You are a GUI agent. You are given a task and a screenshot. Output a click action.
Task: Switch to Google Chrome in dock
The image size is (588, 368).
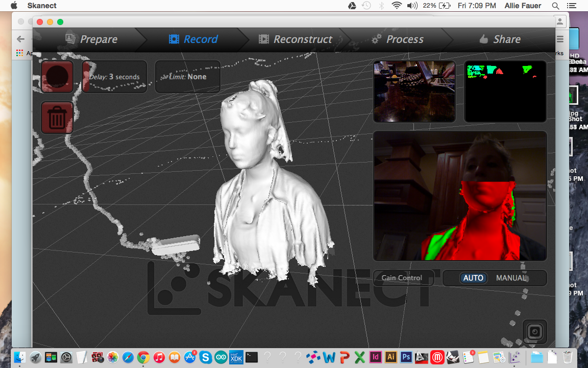(x=143, y=357)
